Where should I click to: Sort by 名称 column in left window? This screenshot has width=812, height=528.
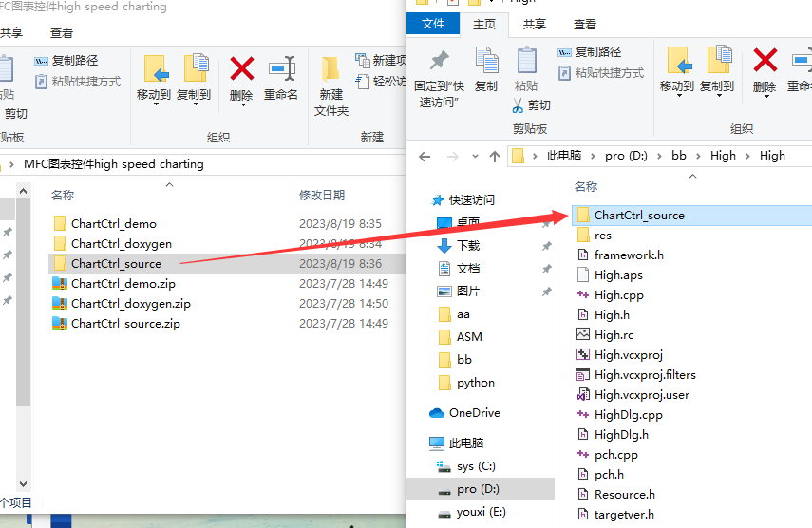pos(63,196)
